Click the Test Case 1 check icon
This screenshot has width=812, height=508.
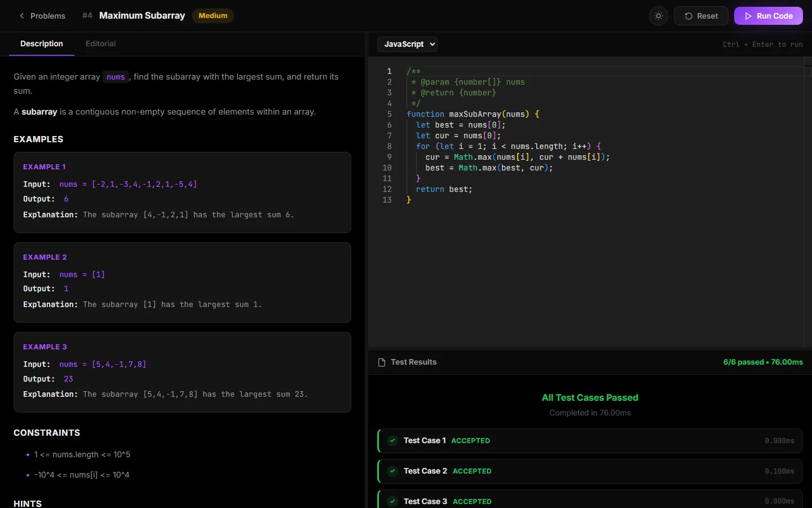(392, 441)
